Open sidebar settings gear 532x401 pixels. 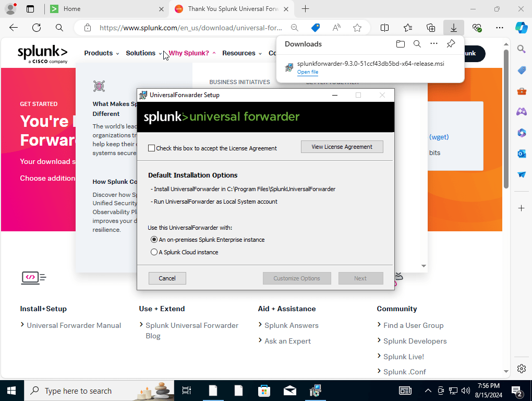(522, 369)
